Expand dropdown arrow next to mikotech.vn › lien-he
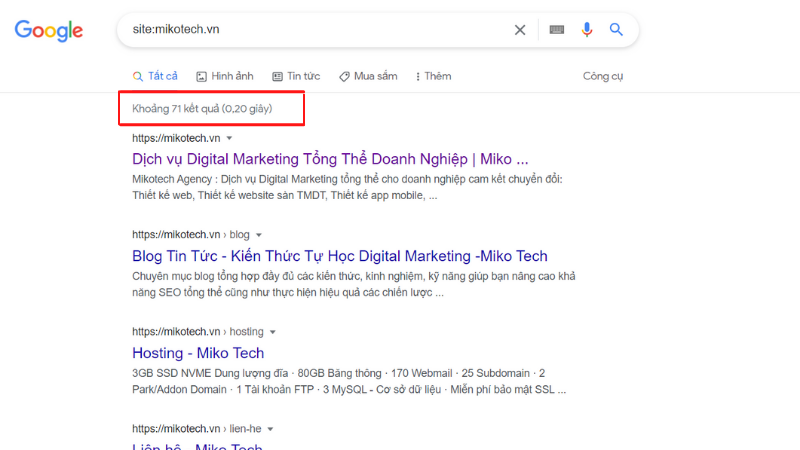 (x=270, y=429)
